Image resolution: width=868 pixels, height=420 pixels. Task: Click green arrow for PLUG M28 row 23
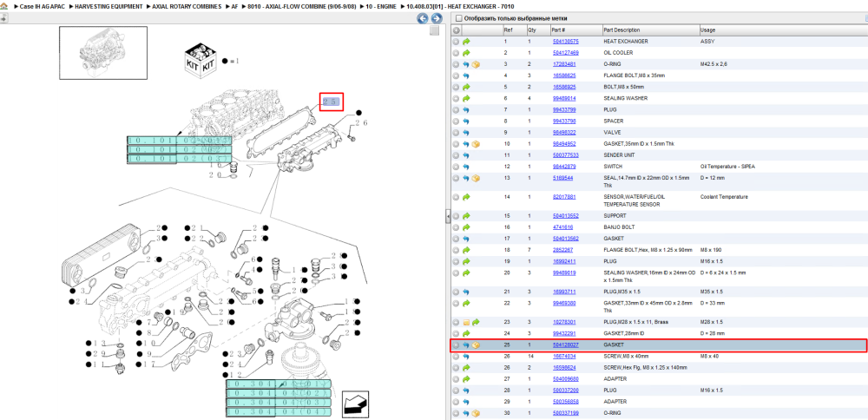pyautogui.click(x=476, y=322)
